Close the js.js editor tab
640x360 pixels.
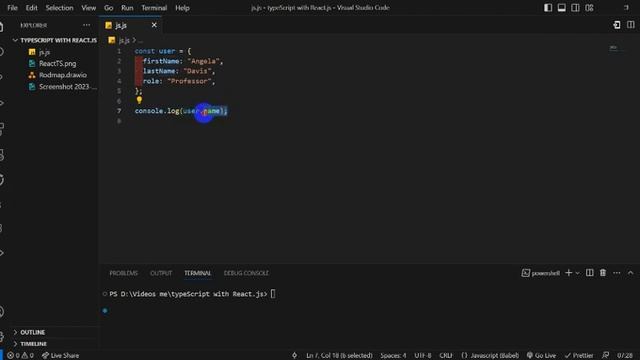coord(154,25)
